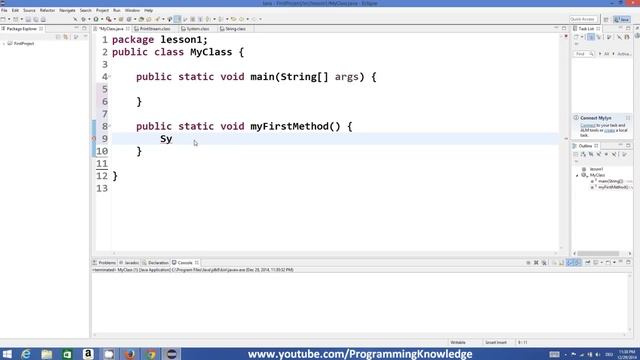Click the Save toolbar icon

[x=28, y=19]
